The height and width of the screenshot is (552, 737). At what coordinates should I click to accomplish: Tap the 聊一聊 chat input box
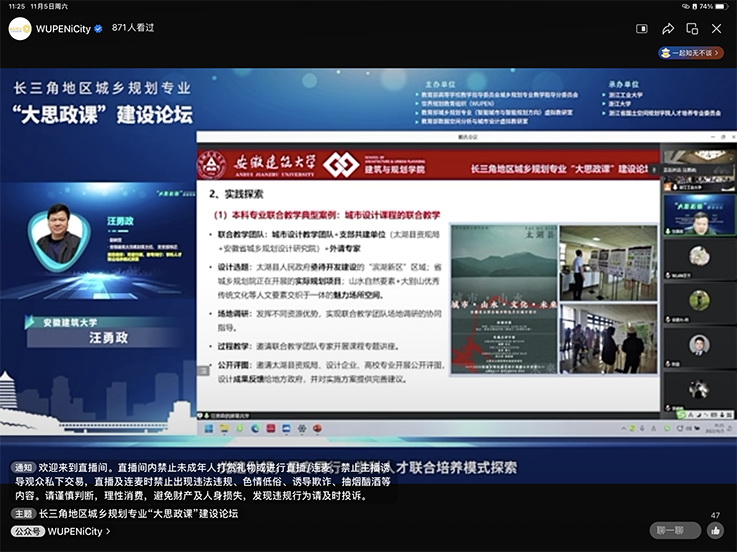[x=674, y=530]
